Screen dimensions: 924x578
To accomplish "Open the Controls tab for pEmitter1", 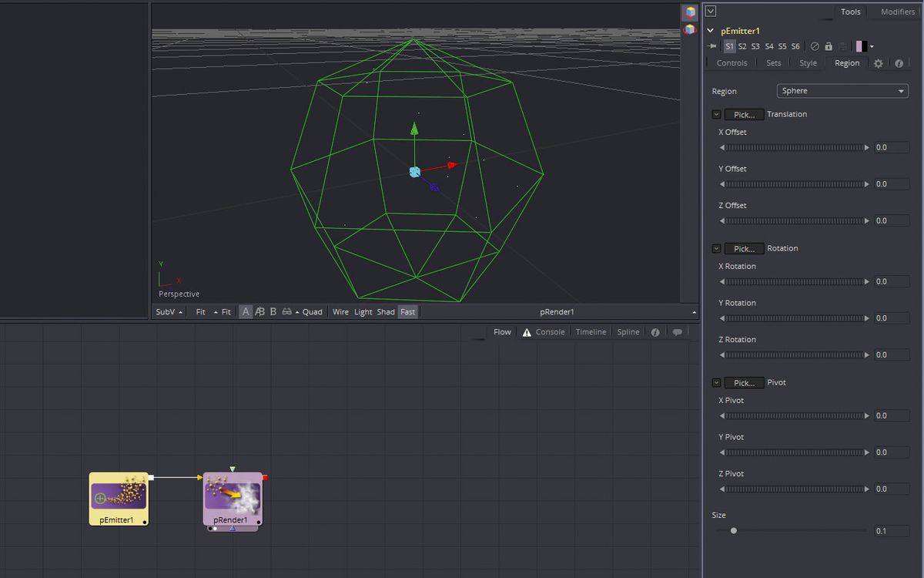I will click(x=730, y=62).
